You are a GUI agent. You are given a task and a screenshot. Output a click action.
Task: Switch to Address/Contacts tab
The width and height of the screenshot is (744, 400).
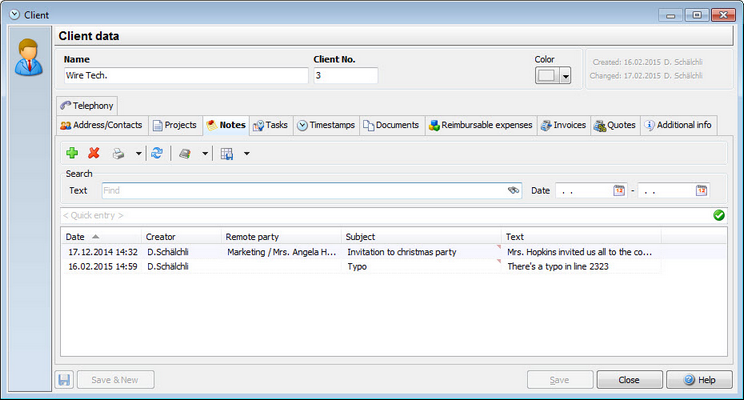[102, 125]
